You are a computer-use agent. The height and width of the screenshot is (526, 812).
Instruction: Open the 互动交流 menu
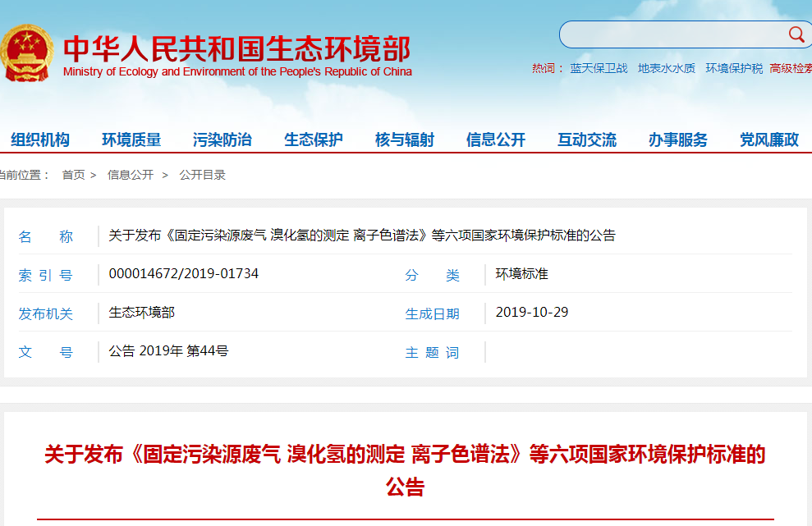[587, 140]
